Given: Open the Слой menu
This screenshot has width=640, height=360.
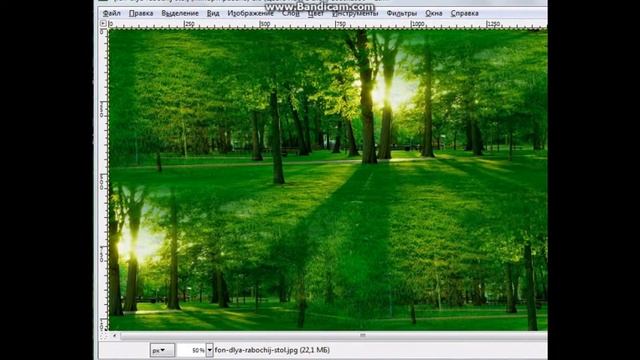Looking at the screenshot, I should (x=291, y=13).
